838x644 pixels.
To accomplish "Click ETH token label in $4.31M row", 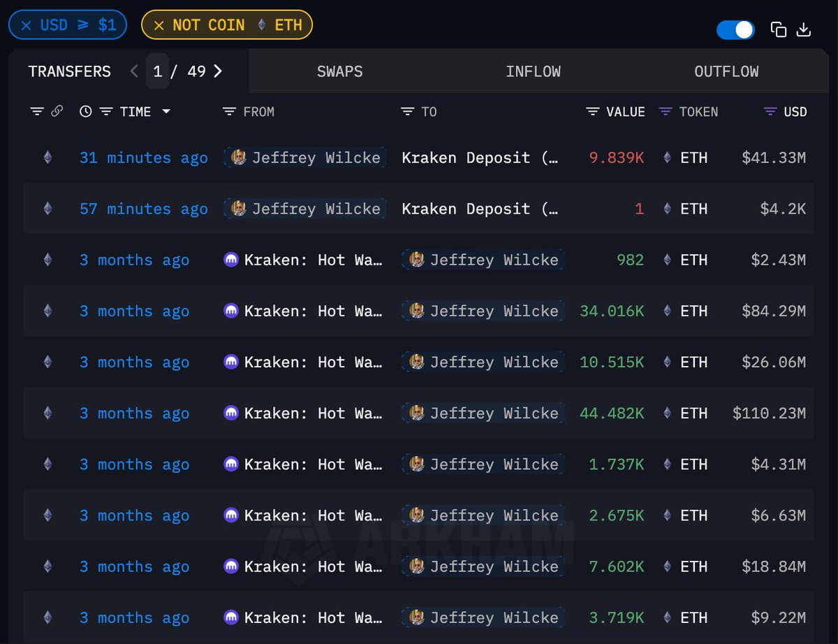I will [x=693, y=464].
